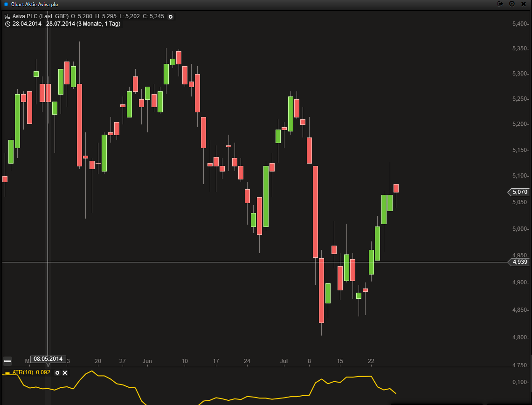Click the candlestick chart type icon
The width and height of the screenshot is (532, 405).
click(7, 17)
